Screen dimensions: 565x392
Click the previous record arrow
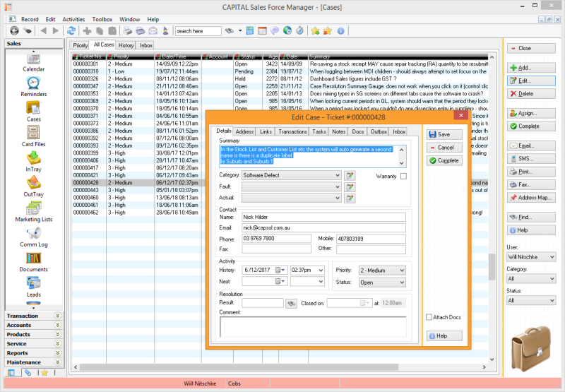(44, 31)
